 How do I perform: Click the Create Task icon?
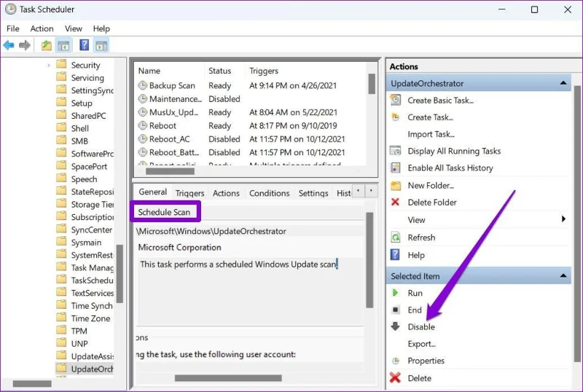[x=395, y=117]
